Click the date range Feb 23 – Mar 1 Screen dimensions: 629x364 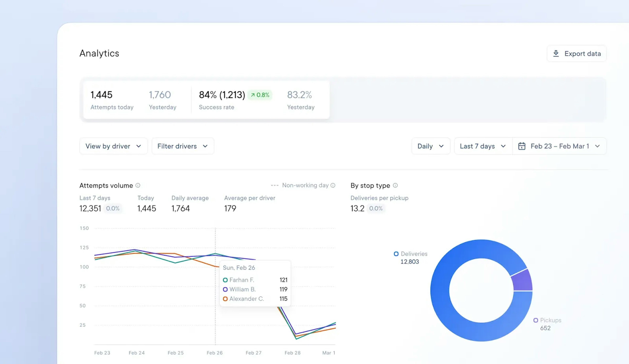click(559, 146)
